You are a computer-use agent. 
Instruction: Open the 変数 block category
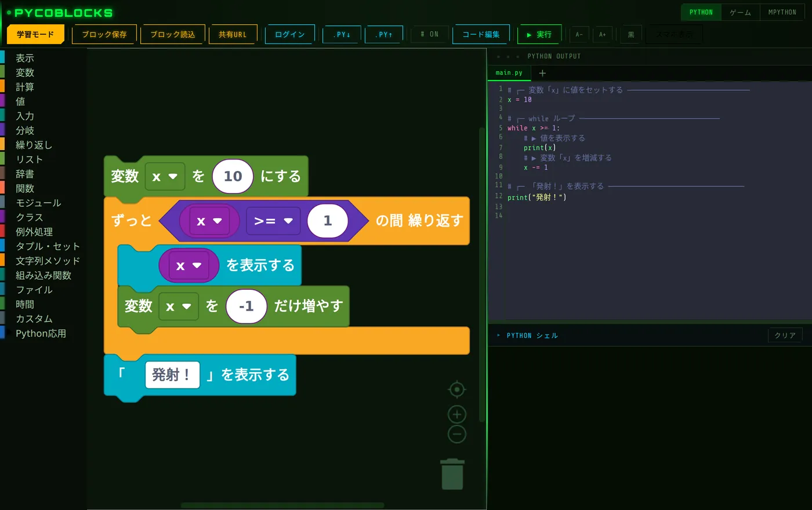(x=25, y=72)
